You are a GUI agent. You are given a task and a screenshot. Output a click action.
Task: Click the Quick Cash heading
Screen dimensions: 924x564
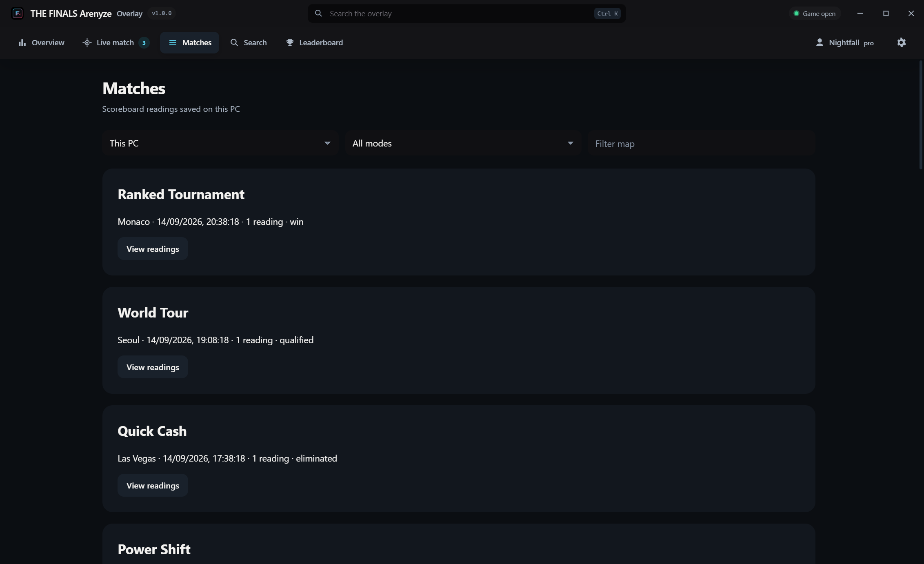[x=152, y=431]
